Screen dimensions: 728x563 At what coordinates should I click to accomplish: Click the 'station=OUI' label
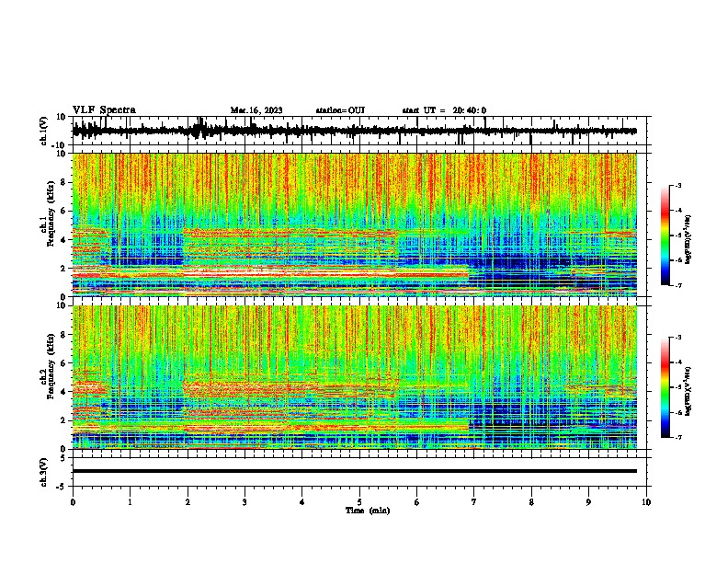[x=340, y=110]
